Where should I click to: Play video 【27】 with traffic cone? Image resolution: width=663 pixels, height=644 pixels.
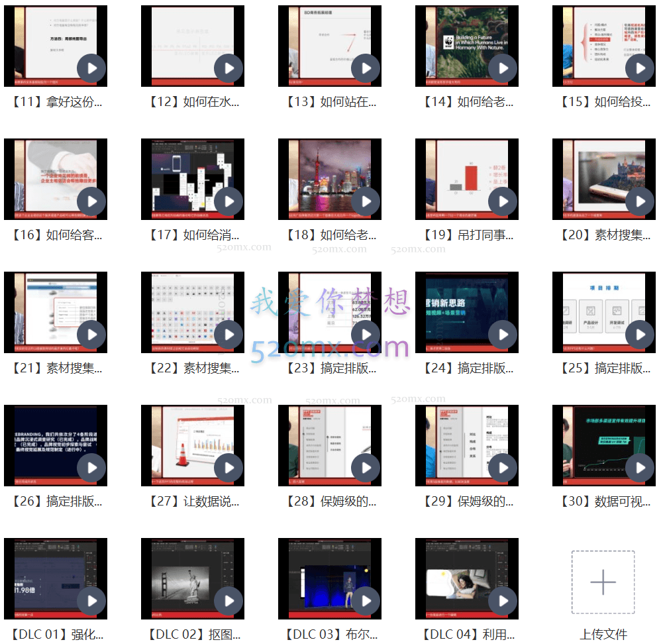click(x=229, y=468)
